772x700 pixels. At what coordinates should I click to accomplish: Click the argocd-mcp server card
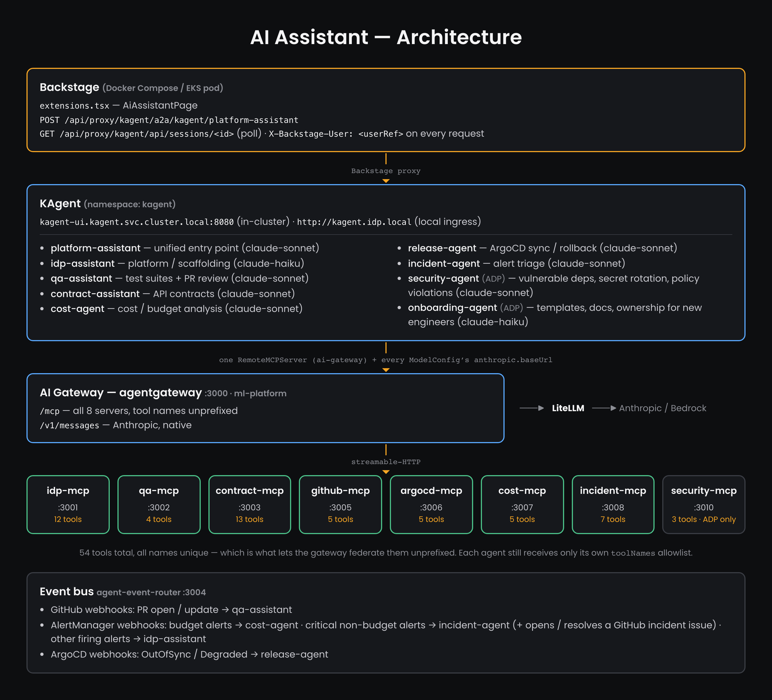[431, 504]
